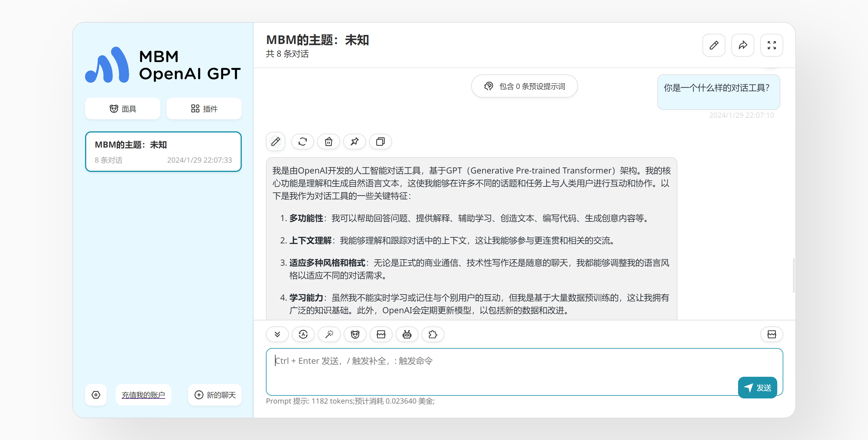Click the 充值我的账户 link
The image size is (868, 440).
(143, 395)
